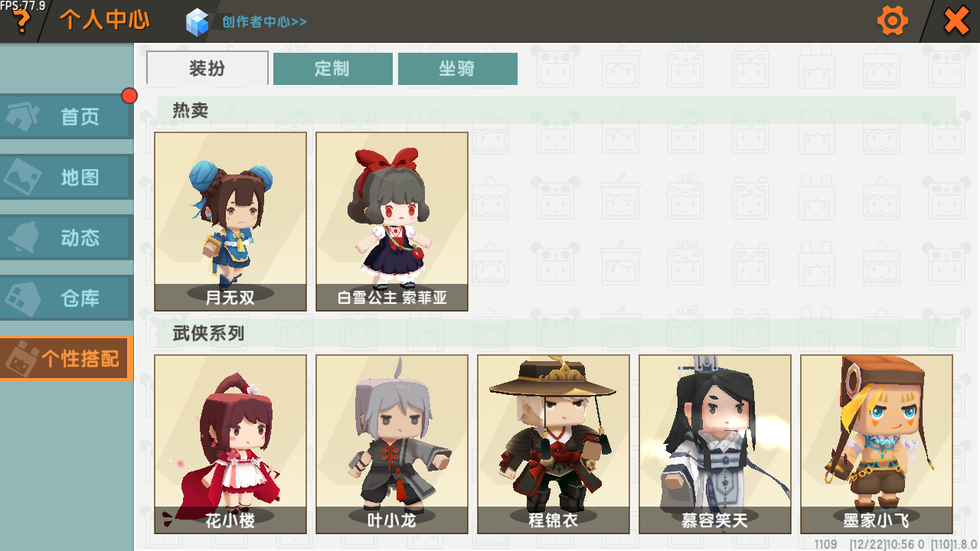Select the 墨家小飞 character card
Image resolution: width=980 pixels, height=551 pixels.
click(x=877, y=444)
